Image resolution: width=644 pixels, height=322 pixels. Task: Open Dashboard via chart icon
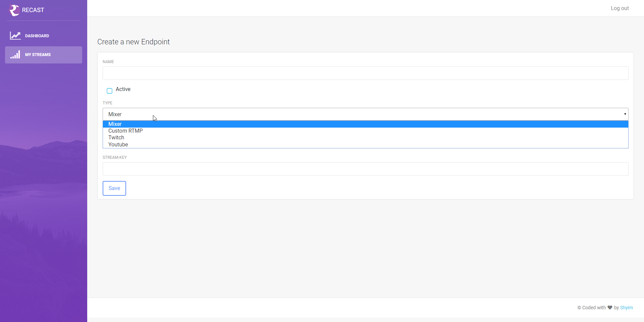point(15,36)
